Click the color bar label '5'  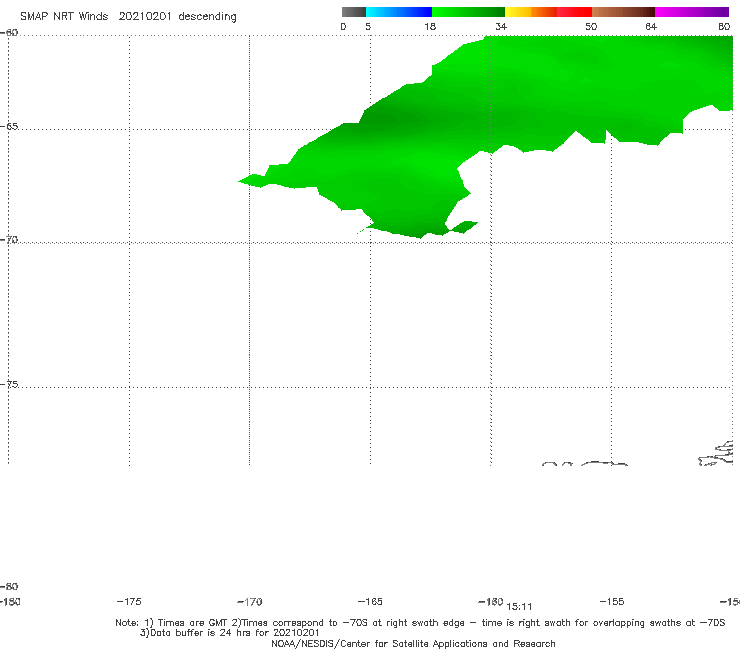(368, 27)
